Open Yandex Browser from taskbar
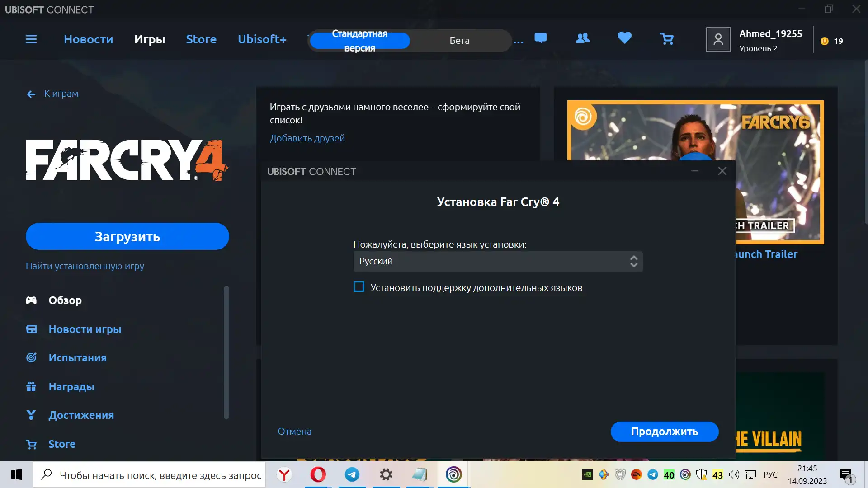The image size is (868, 488). click(x=284, y=474)
